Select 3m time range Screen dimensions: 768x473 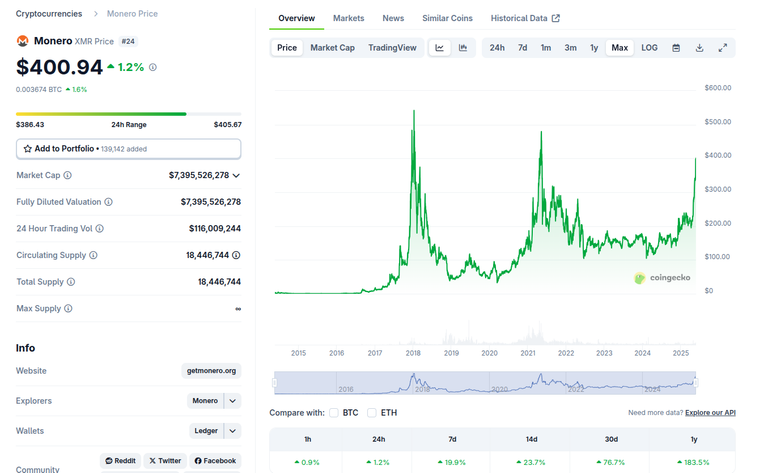(571, 48)
